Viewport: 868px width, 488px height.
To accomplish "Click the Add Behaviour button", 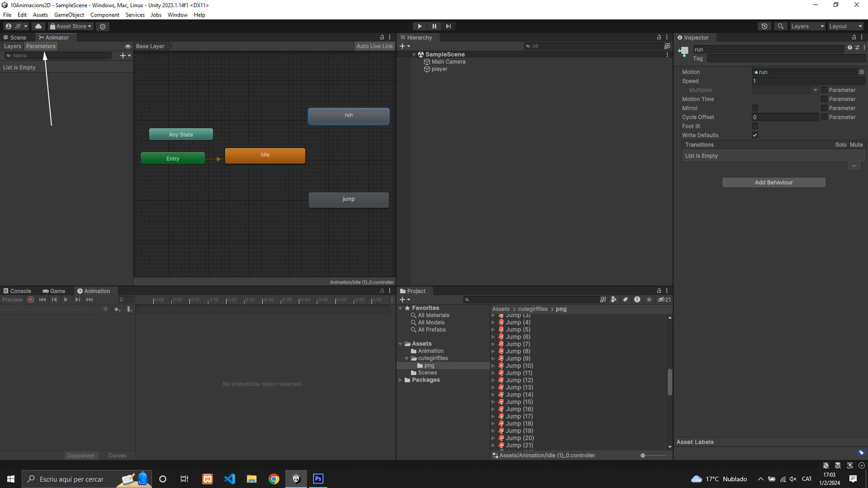I will pyautogui.click(x=774, y=183).
